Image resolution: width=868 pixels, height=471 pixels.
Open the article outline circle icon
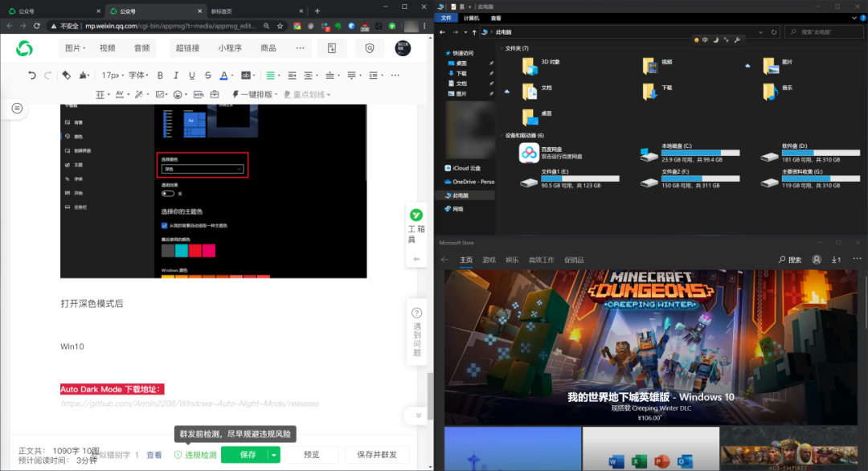(x=17, y=109)
